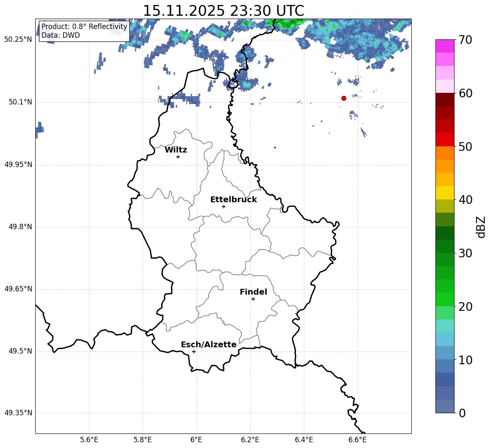Viewport: 491px width, 448px height.
Task: Click the 49.8°N latitude label
Action: [20, 227]
